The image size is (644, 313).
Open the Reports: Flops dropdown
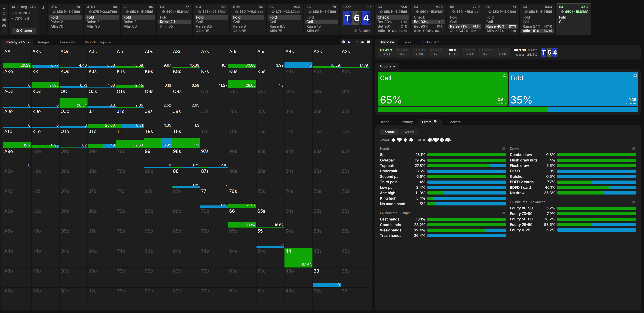(97, 42)
